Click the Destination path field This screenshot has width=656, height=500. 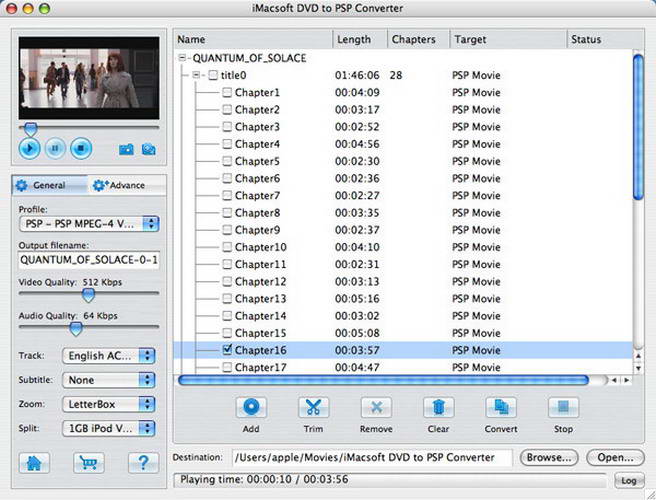click(372, 457)
